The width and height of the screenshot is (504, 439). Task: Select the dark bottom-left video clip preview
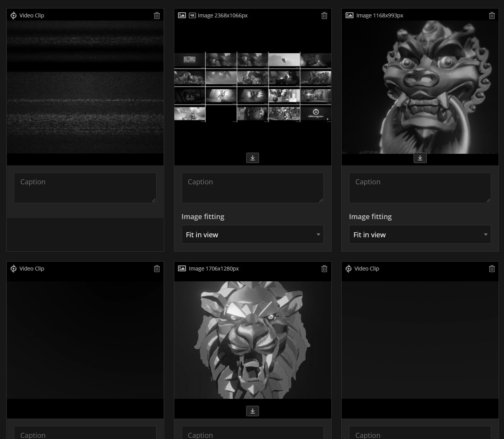point(85,340)
